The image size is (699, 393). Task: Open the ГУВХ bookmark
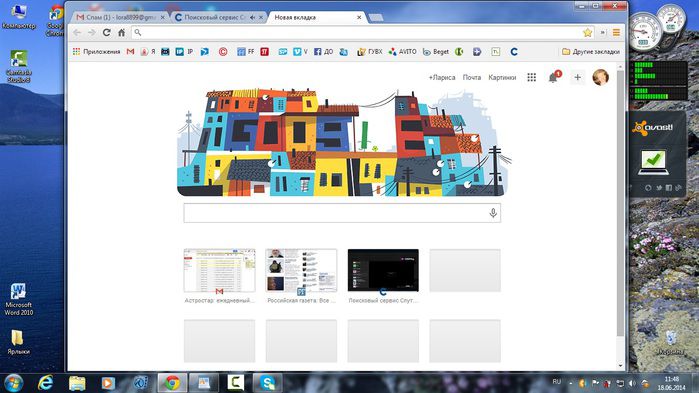tap(370, 52)
